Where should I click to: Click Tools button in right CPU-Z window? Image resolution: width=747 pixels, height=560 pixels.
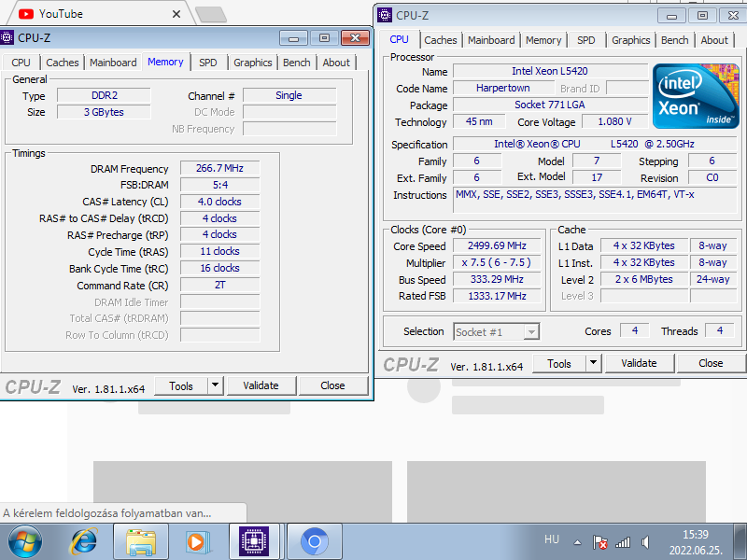pyautogui.click(x=559, y=363)
